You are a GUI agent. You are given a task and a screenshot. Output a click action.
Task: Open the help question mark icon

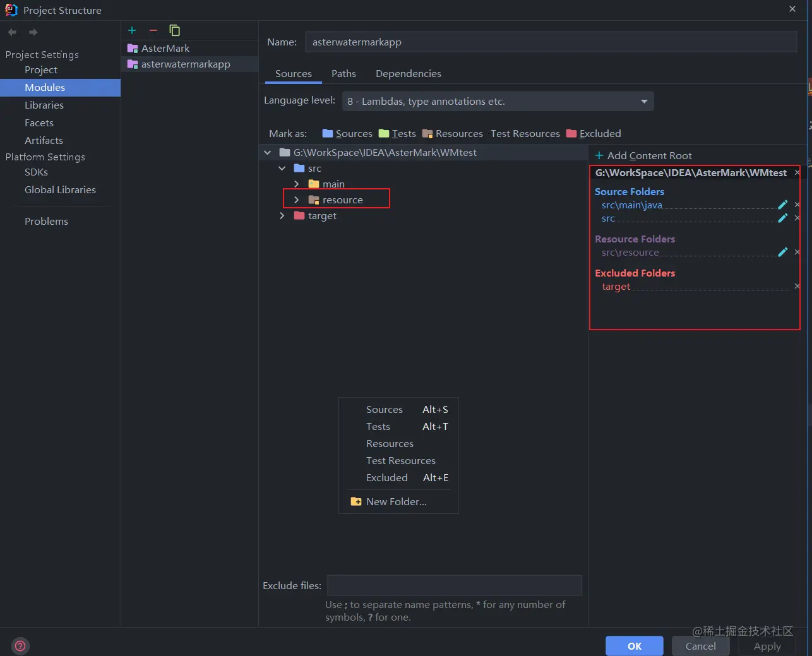point(20,645)
